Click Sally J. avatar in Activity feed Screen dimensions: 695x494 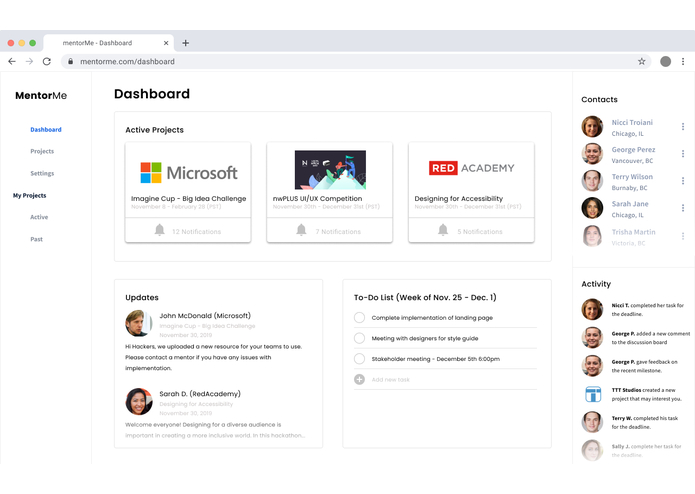coord(592,450)
